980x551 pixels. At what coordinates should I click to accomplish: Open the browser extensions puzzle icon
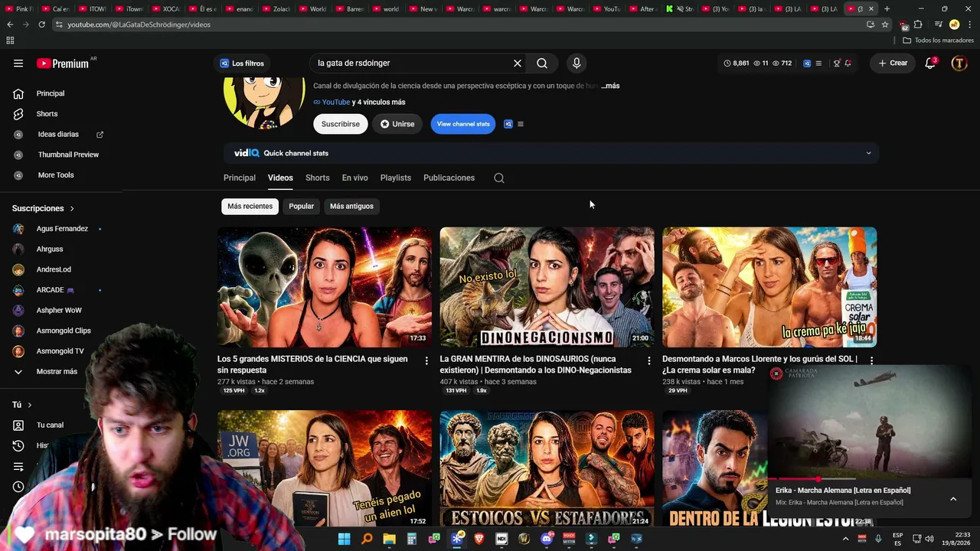918,24
